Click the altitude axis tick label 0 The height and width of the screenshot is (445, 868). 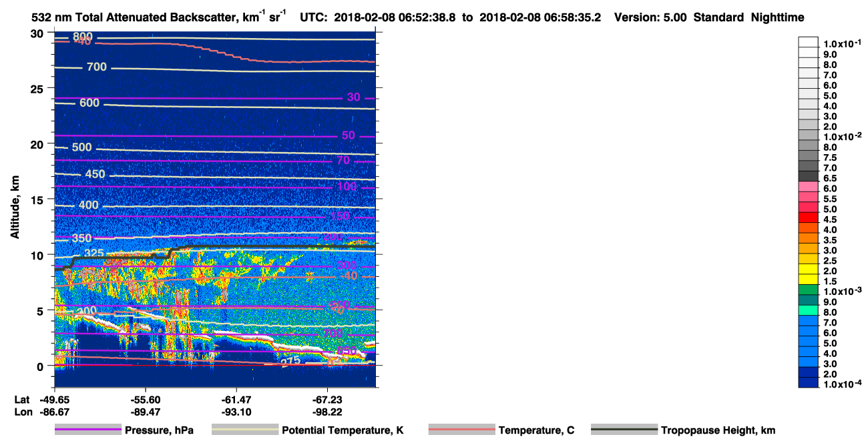(x=41, y=366)
